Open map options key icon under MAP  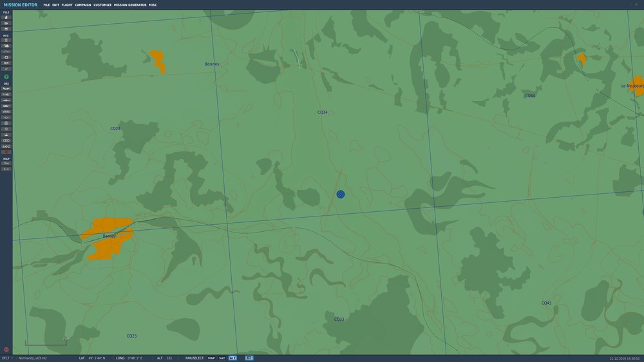pos(6,163)
